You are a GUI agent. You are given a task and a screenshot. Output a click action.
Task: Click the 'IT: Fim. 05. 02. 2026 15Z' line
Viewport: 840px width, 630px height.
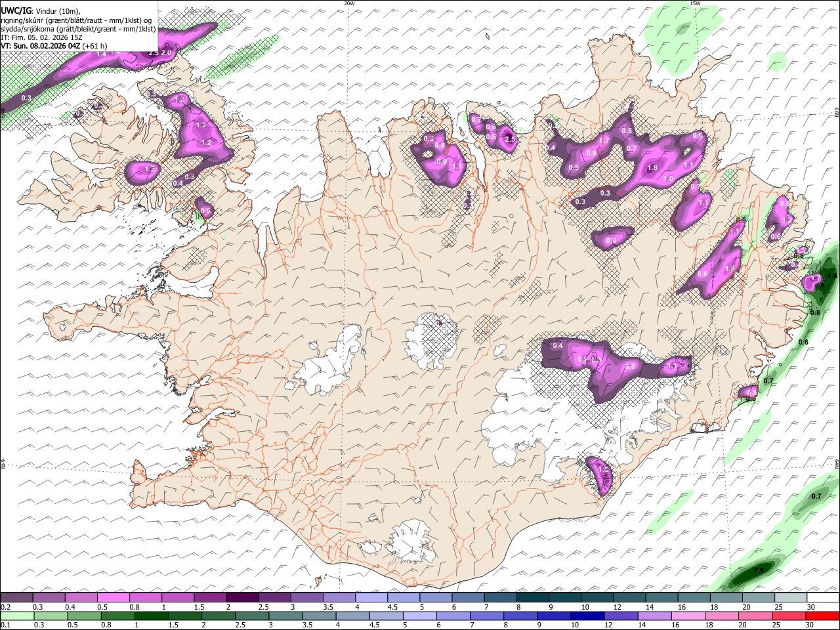[41, 37]
